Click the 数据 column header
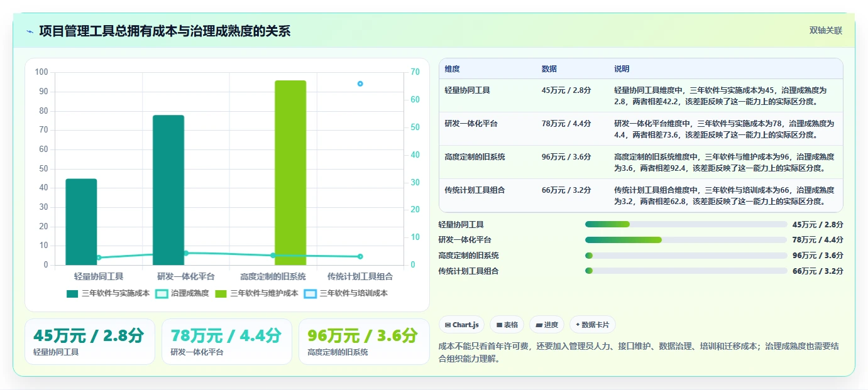Screen dimensions: 868x390 click(x=549, y=69)
